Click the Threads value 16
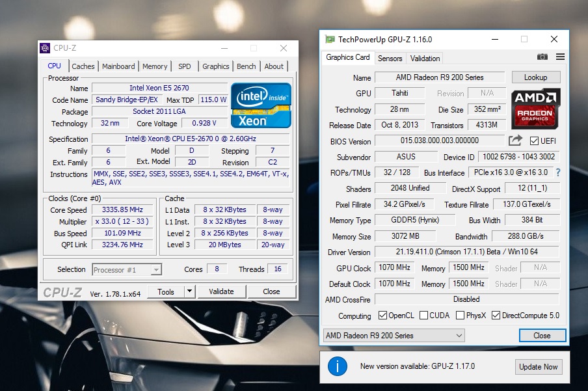The image size is (588, 391). (x=278, y=269)
